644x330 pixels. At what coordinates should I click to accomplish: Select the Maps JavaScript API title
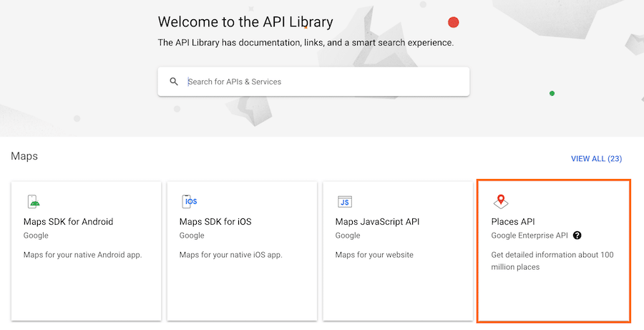(377, 222)
